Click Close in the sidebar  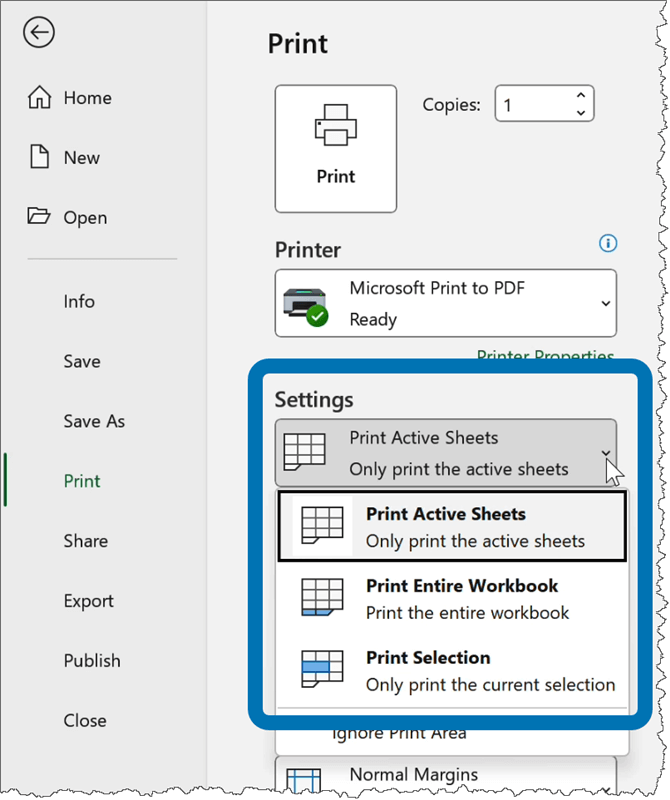(85, 720)
